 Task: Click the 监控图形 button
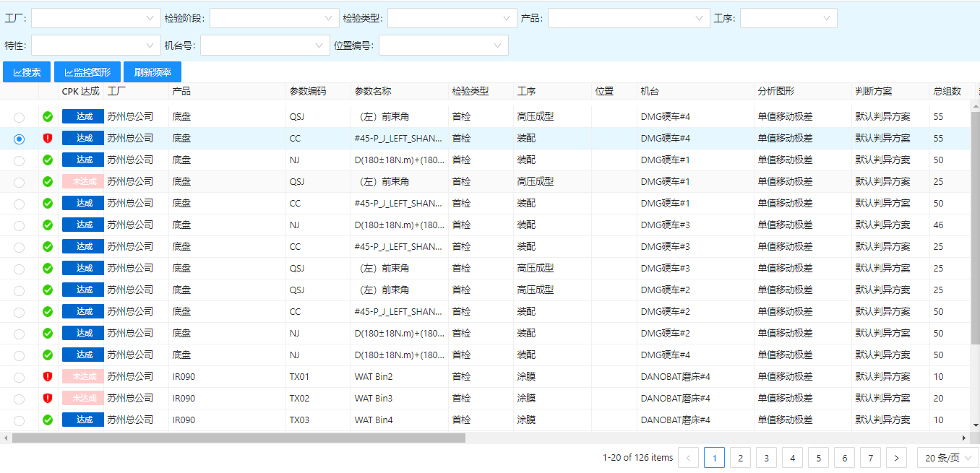tap(87, 72)
